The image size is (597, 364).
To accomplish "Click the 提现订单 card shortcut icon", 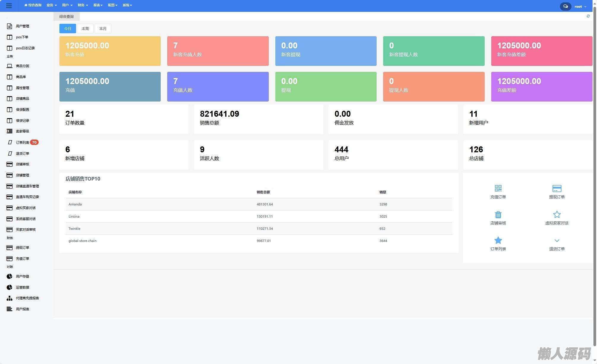I will point(556,188).
